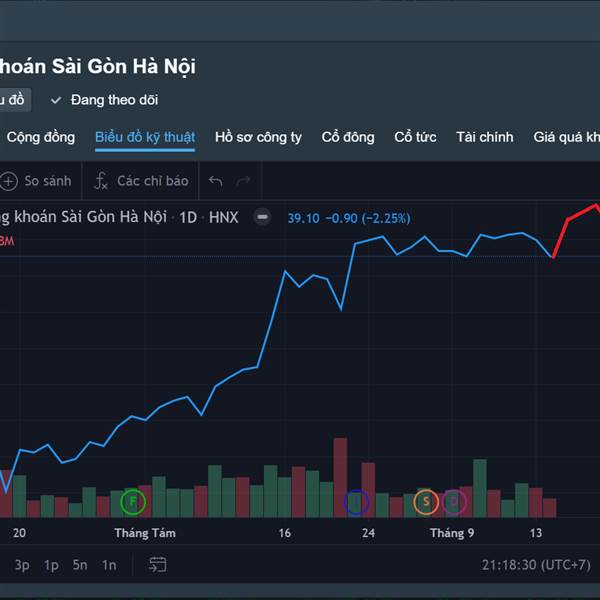Click the So sánh compare plus icon
This screenshot has height=600, width=600.
9,181
